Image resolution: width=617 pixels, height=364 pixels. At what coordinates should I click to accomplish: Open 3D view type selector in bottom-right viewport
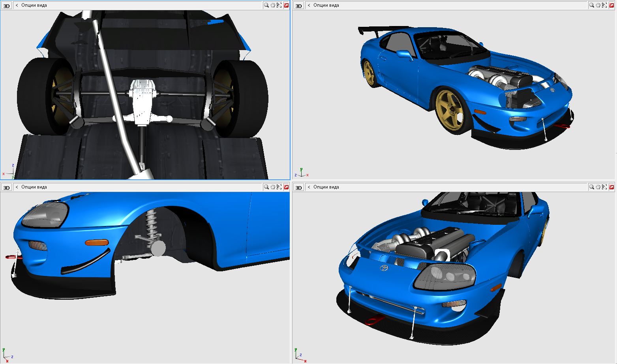tap(298, 187)
